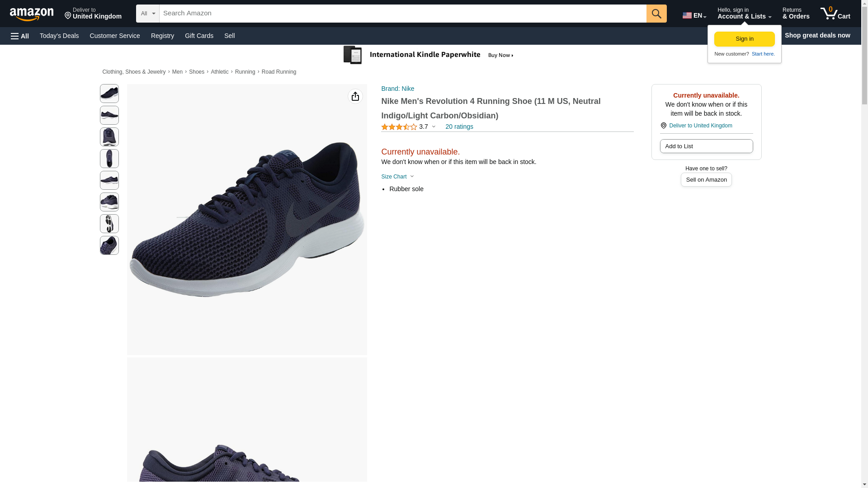Expand the Size Chart section

click(397, 177)
